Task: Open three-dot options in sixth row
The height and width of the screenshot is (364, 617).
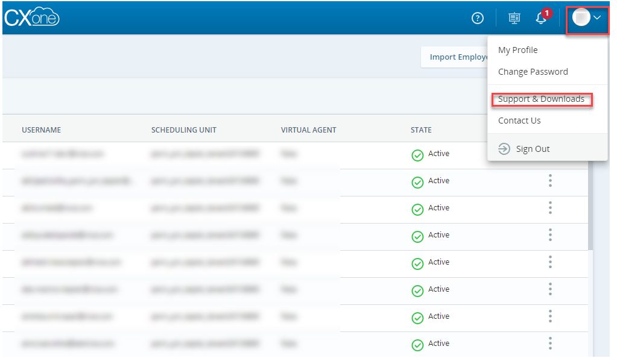Action: [550, 289]
